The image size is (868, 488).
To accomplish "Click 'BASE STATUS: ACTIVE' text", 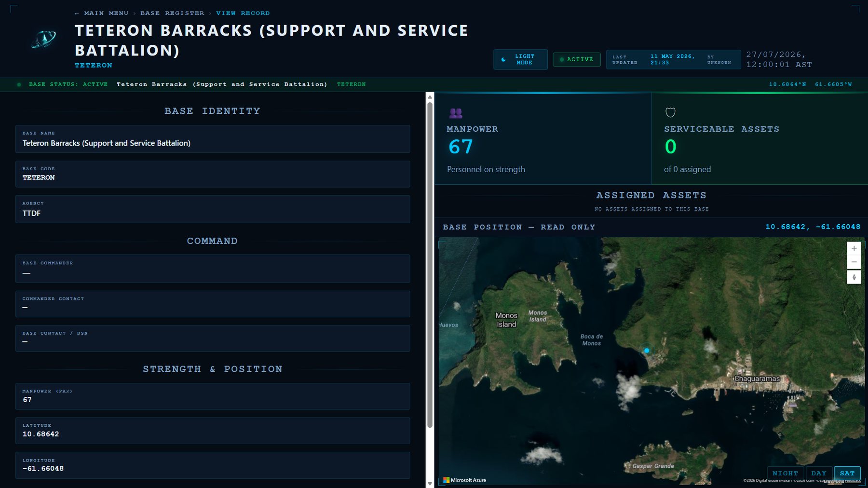I will 68,84.
